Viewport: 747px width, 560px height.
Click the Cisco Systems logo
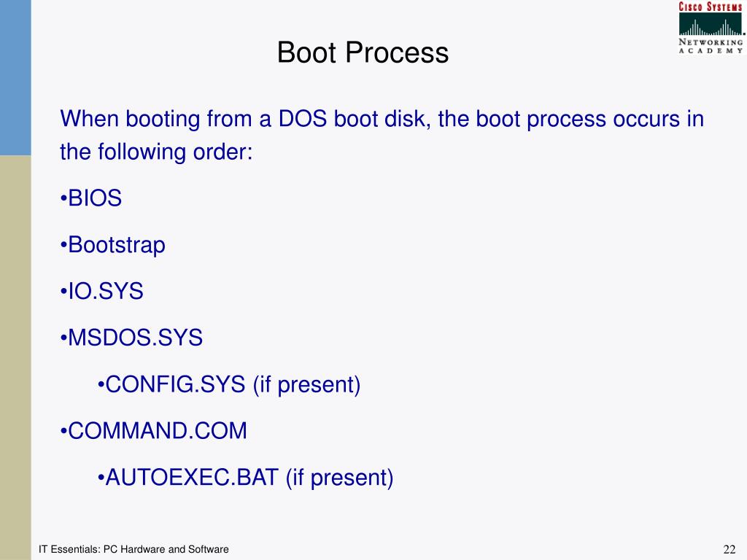pyautogui.click(x=711, y=28)
